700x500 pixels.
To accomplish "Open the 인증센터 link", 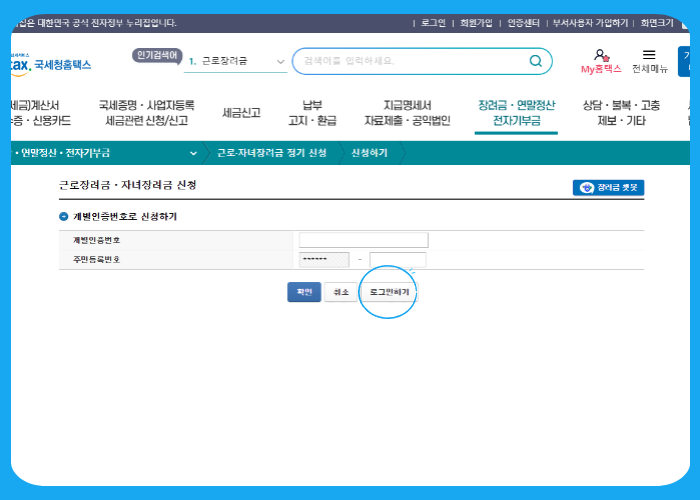I will coord(523,23).
